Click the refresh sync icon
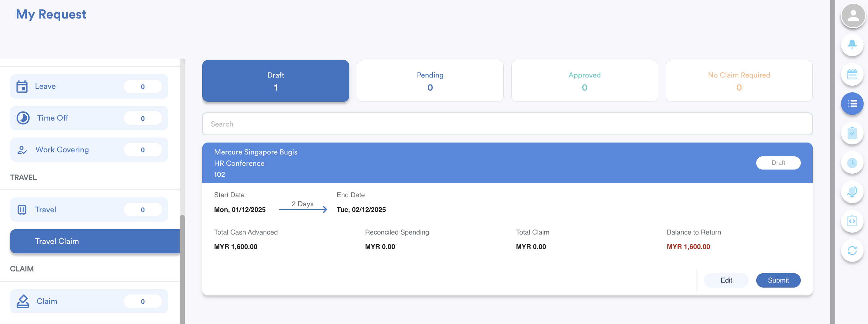This screenshot has height=324, width=868. click(852, 251)
